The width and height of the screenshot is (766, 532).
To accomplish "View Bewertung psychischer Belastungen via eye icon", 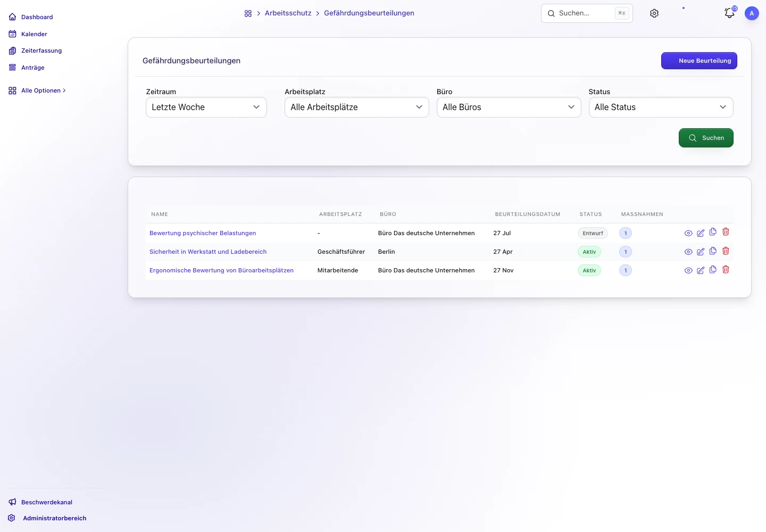I will pos(688,234).
